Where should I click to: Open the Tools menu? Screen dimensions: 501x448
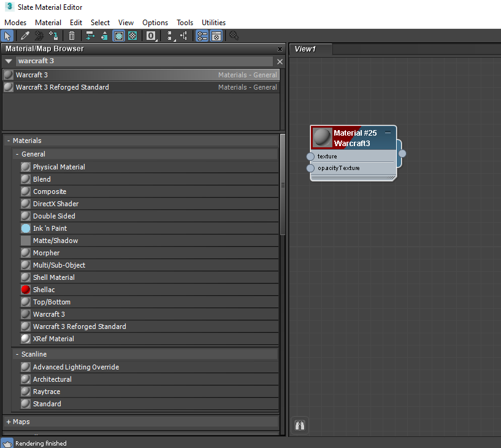click(x=185, y=23)
